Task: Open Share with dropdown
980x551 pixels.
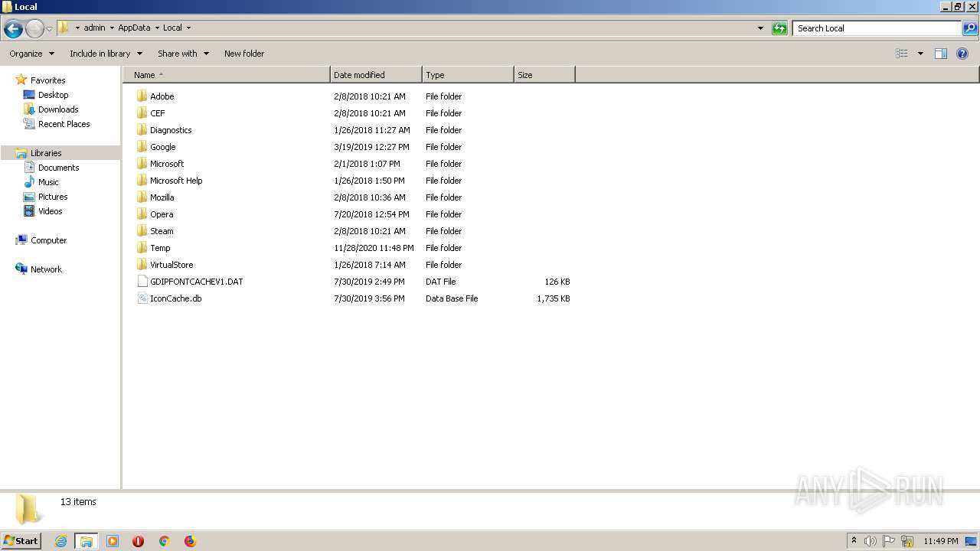Action: [x=183, y=54]
